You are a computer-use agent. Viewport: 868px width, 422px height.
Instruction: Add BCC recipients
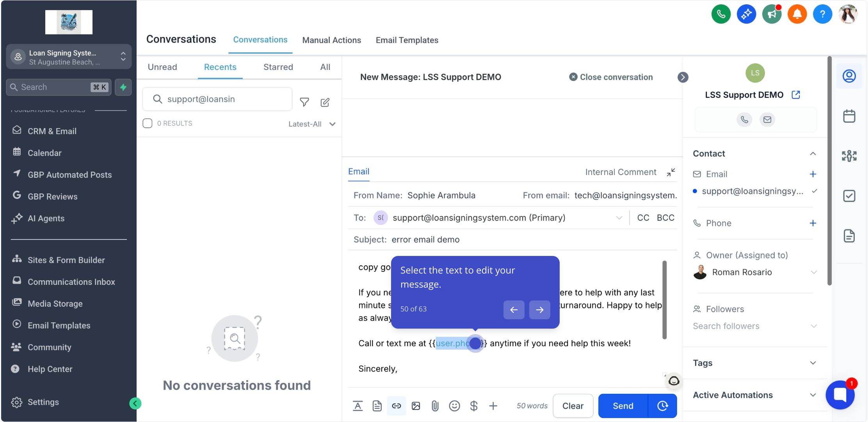665,218
